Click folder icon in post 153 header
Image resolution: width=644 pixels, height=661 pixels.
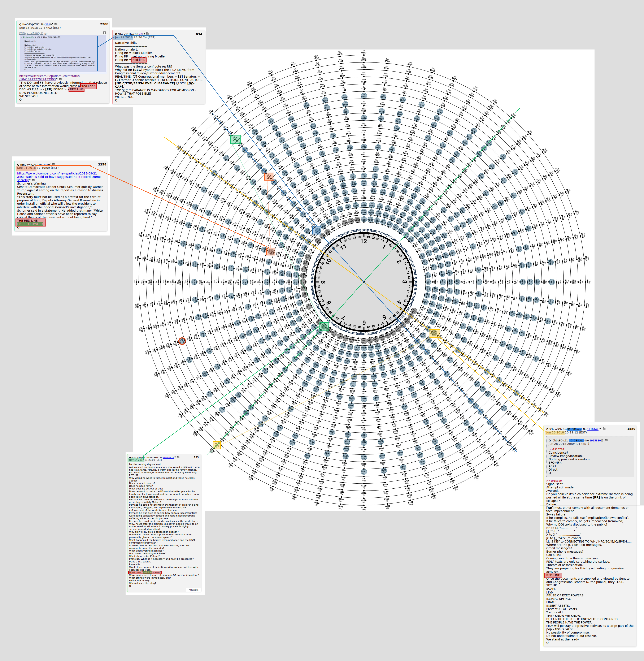178,457
